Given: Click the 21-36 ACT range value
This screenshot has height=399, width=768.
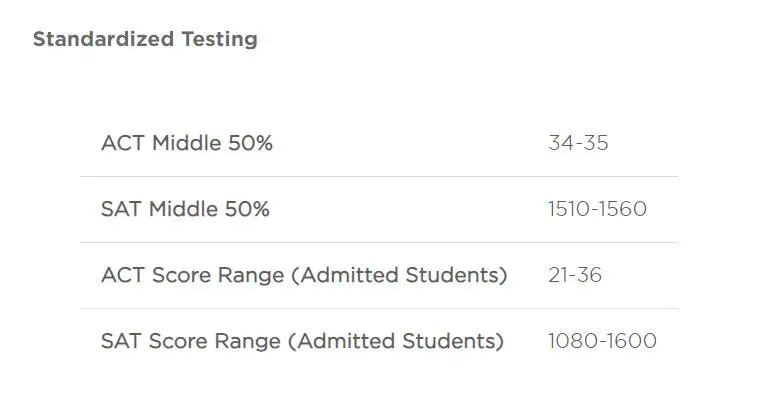Looking at the screenshot, I should 575,275.
